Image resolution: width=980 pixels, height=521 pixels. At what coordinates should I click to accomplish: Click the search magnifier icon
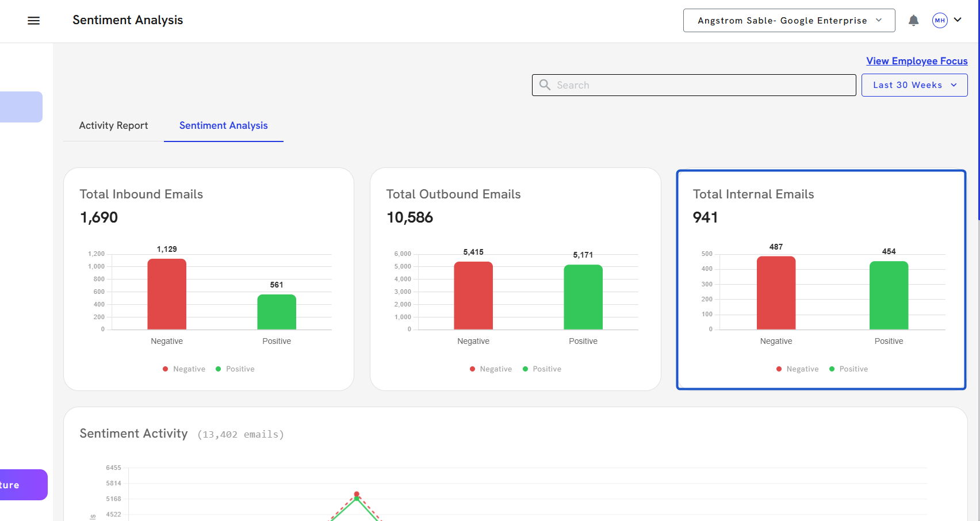tap(545, 85)
